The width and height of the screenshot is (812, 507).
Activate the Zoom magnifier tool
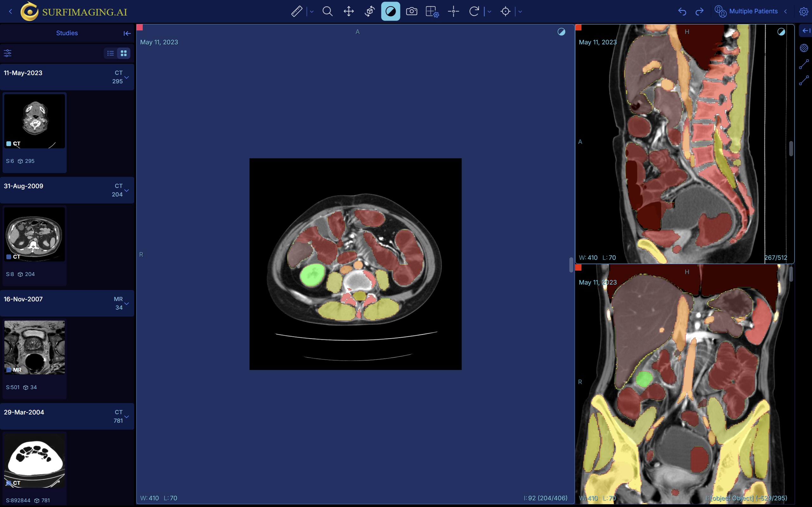click(x=327, y=11)
